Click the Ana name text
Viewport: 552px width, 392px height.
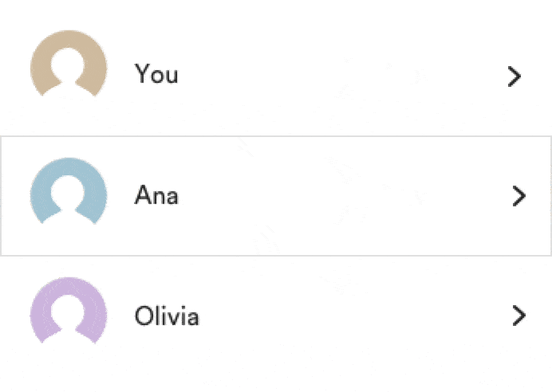point(156,195)
